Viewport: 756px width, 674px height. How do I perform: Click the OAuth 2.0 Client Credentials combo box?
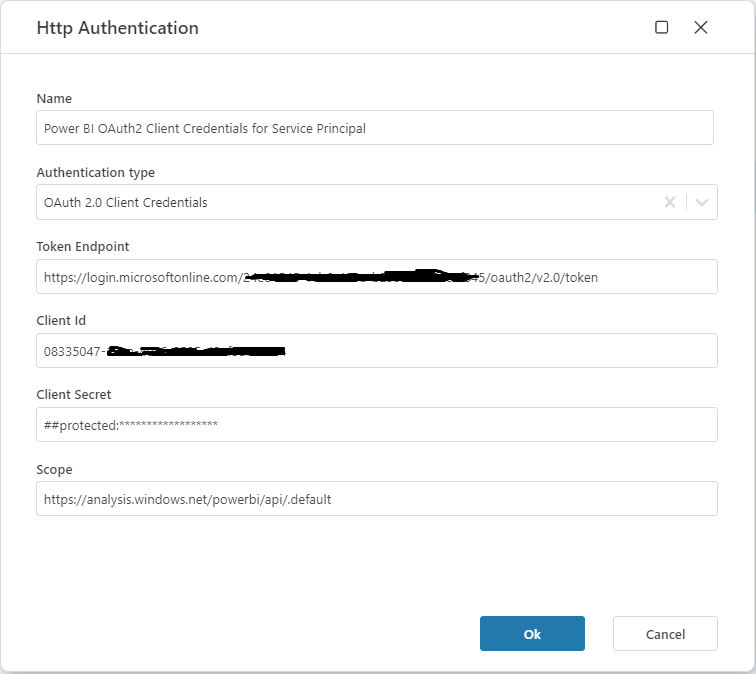pyautogui.click(x=340, y=202)
